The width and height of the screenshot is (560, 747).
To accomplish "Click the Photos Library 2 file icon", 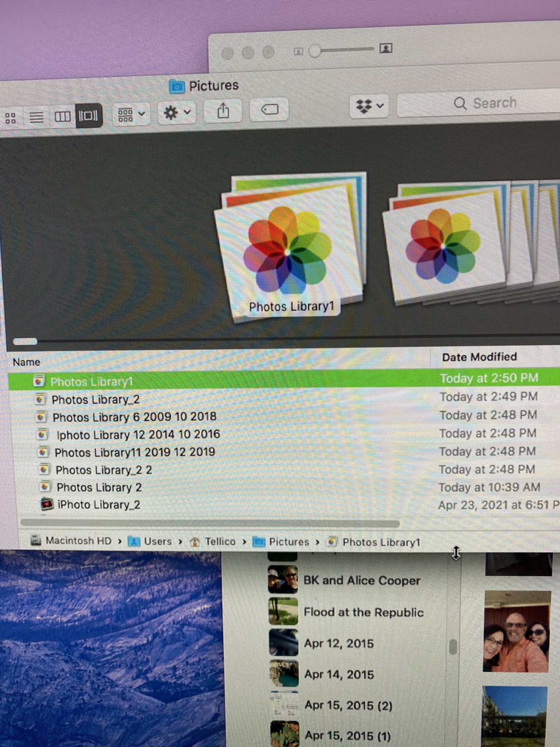I will click(x=45, y=487).
